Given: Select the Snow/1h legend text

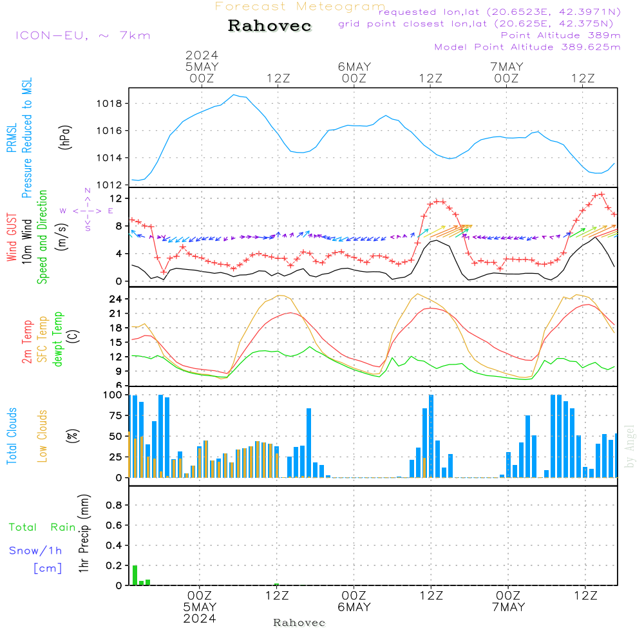Looking at the screenshot, I should coord(36,551).
